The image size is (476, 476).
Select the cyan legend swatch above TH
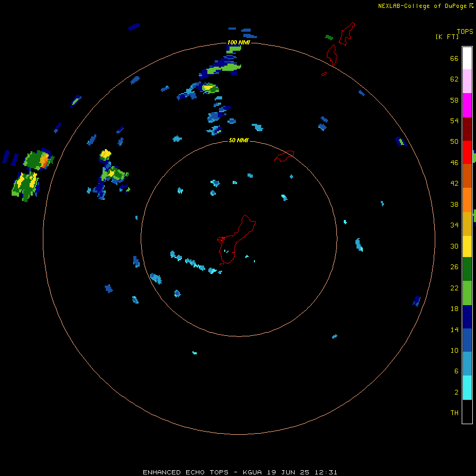pos(467,388)
